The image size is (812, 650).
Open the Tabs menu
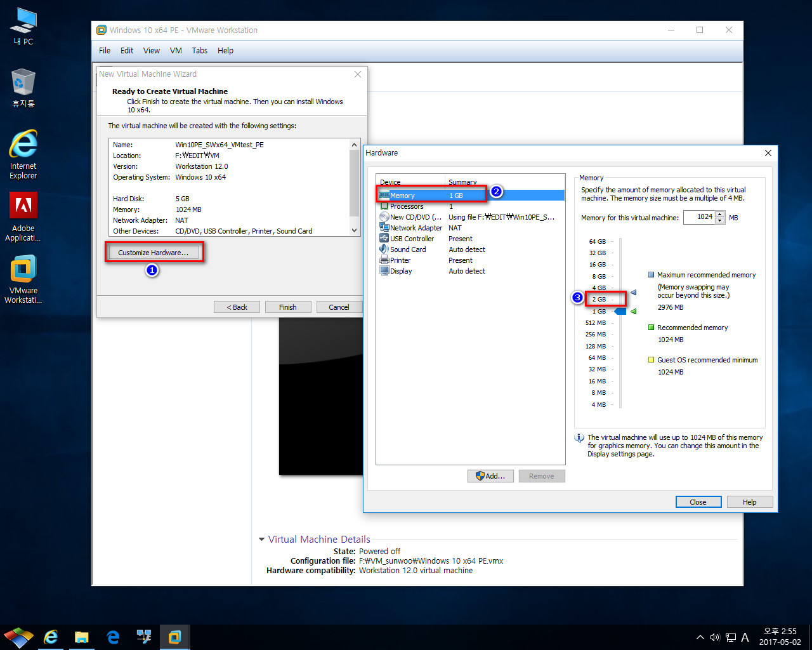pos(200,51)
